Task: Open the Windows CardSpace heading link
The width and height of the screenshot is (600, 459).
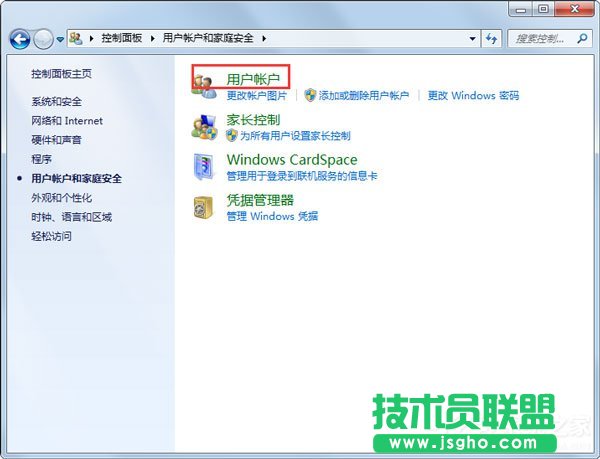Action: click(x=292, y=160)
